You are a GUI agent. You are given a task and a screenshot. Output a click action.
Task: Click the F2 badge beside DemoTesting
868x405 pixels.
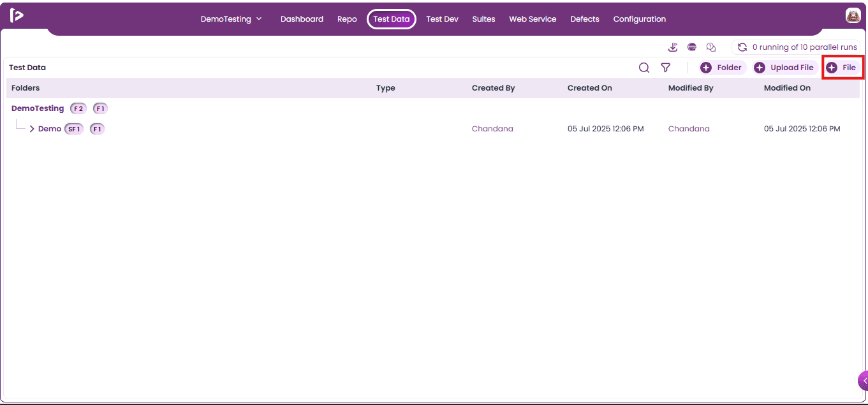coord(78,108)
